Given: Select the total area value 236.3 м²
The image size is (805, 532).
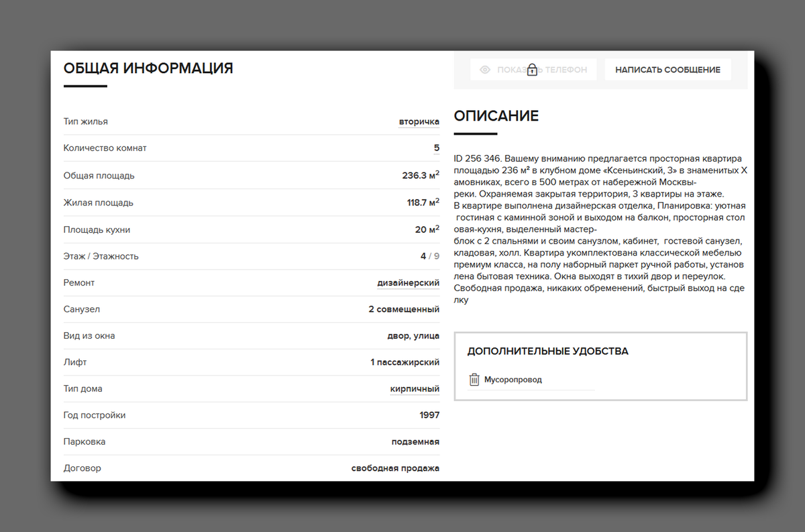Looking at the screenshot, I should [421, 175].
